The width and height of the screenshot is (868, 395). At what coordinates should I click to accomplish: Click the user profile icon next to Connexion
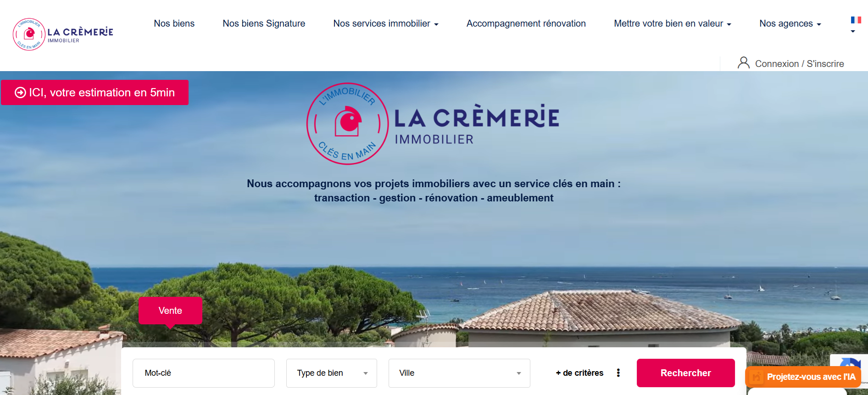(x=744, y=63)
